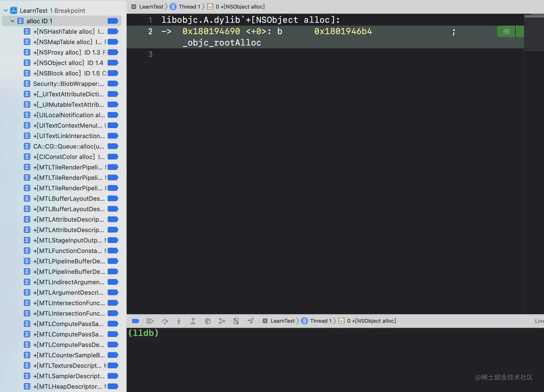Click line number 3 in the gutter

(150, 54)
